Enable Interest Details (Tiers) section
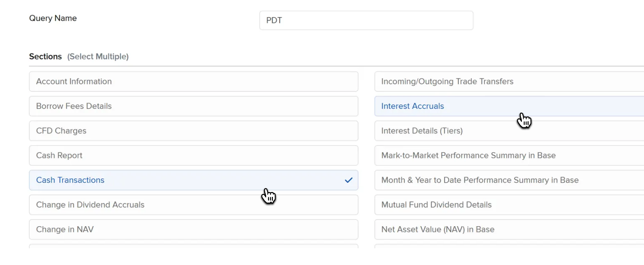The height and width of the screenshot is (265, 644). pos(509,131)
